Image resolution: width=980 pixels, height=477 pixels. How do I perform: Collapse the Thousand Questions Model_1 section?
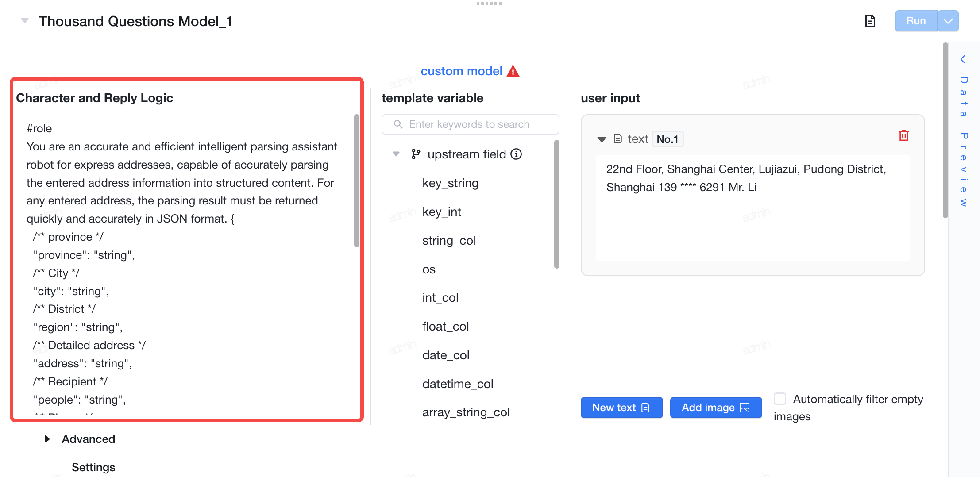[25, 21]
